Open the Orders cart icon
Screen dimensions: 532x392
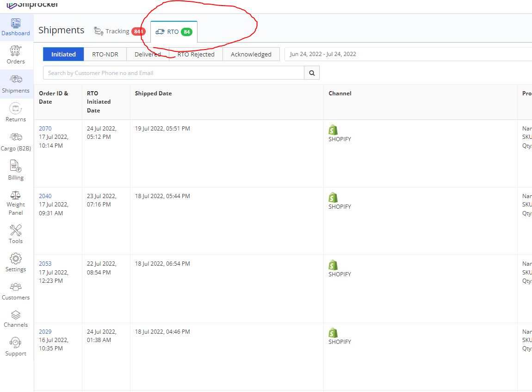tap(16, 50)
